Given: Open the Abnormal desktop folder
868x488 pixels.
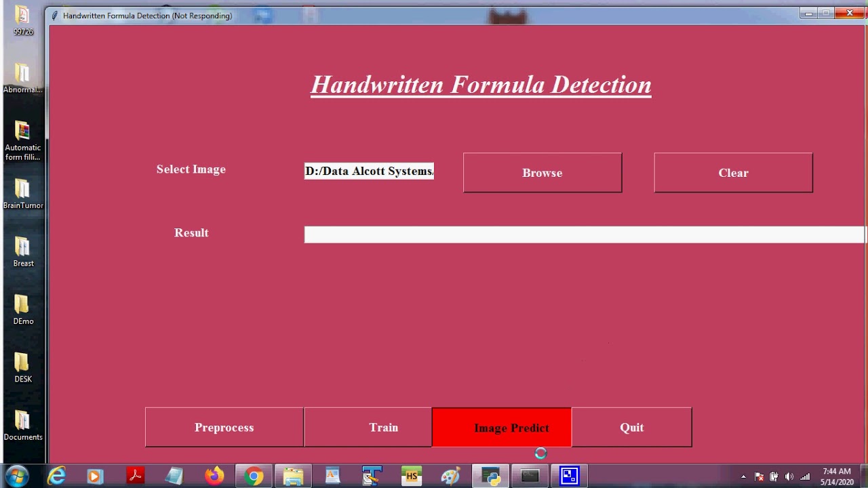Looking at the screenshot, I should [23, 78].
